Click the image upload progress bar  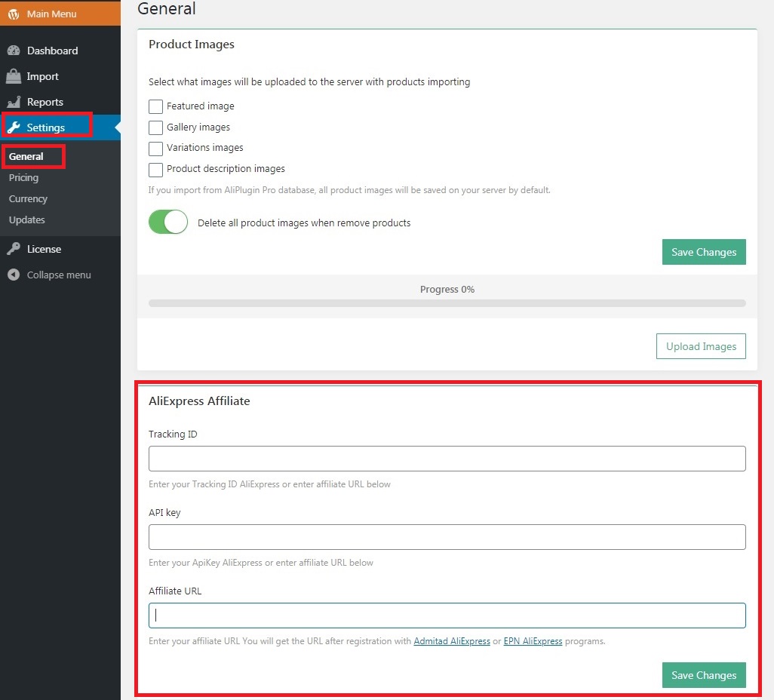pyautogui.click(x=447, y=303)
